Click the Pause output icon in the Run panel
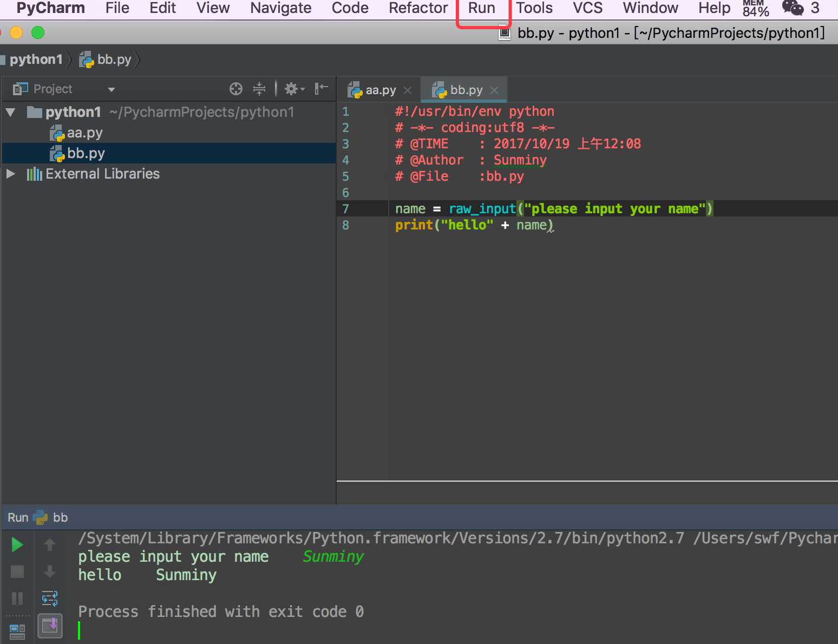The image size is (838, 644). click(x=17, y=598)
